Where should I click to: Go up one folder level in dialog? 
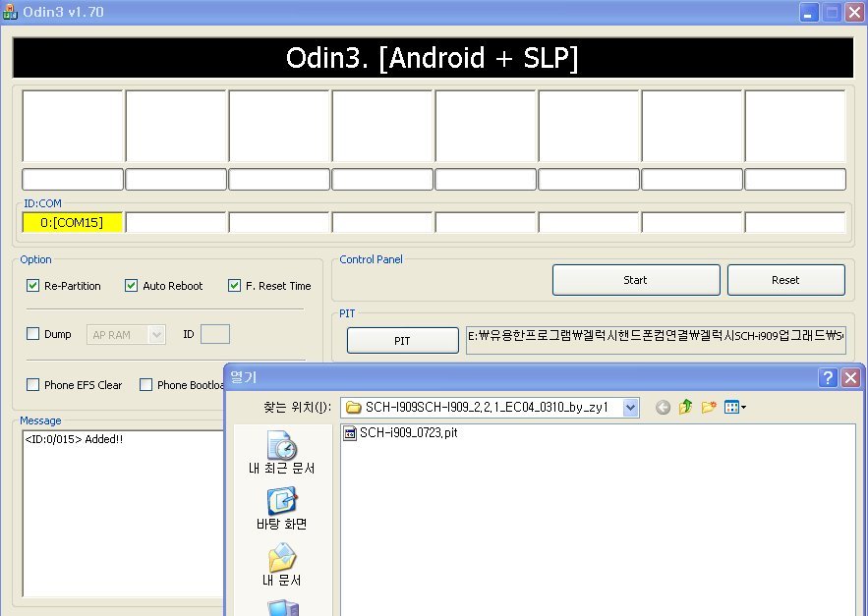point(685,408)
